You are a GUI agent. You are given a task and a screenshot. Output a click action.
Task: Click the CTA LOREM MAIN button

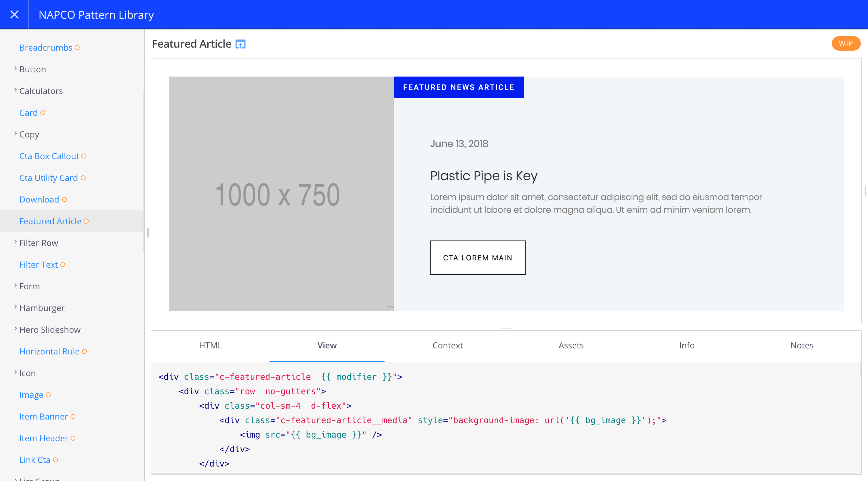[x=477, y=258]
